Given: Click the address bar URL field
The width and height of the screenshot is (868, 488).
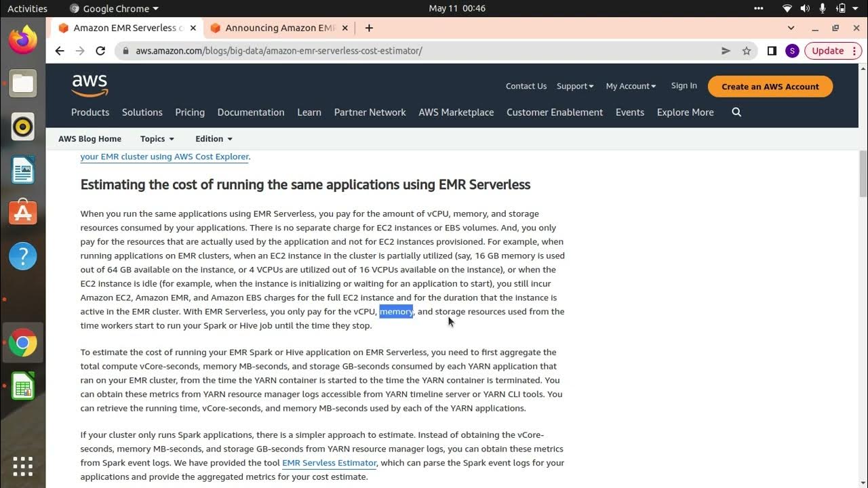Looking at the screenshot, I should point(420,51).
